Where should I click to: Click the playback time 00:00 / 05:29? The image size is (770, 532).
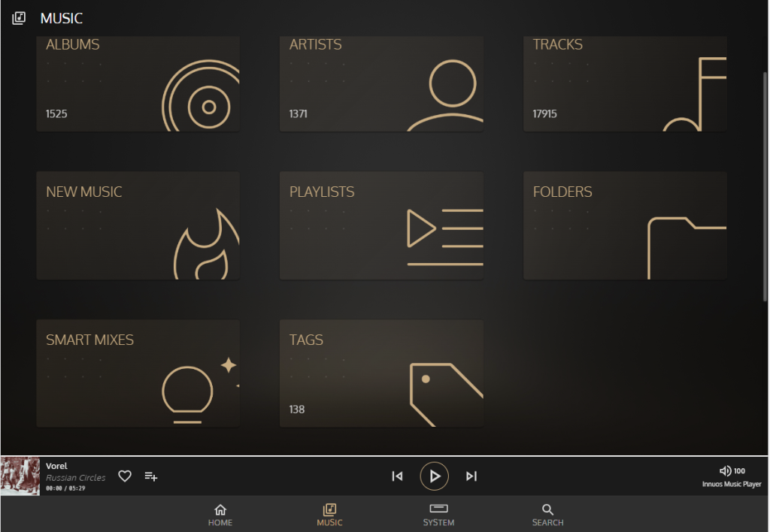pyautogui.click(x=65, y=488)
